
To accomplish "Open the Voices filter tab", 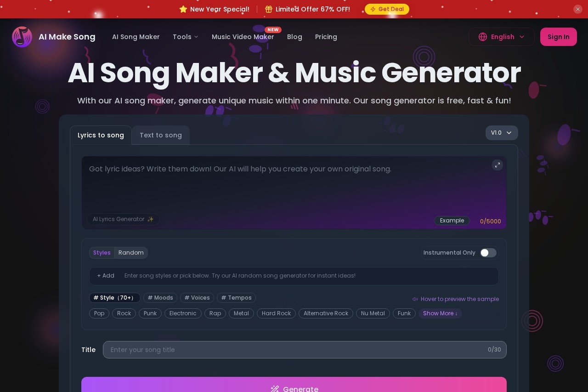I will coord(197,298).
